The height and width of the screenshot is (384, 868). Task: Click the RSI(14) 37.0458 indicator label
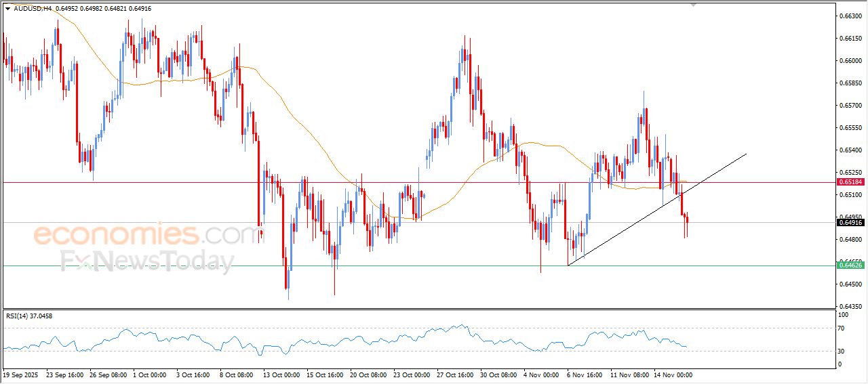click(x=29, y=316)
